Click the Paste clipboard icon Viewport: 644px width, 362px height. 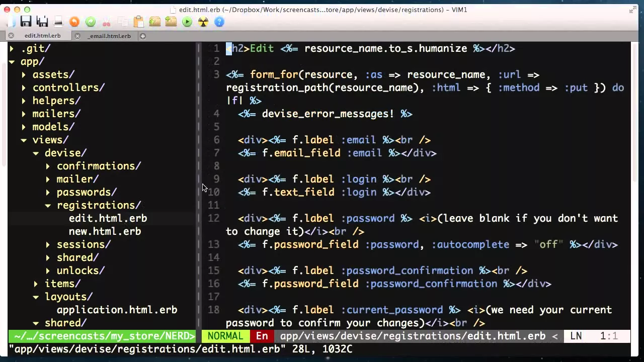click(x=139, y=22)
